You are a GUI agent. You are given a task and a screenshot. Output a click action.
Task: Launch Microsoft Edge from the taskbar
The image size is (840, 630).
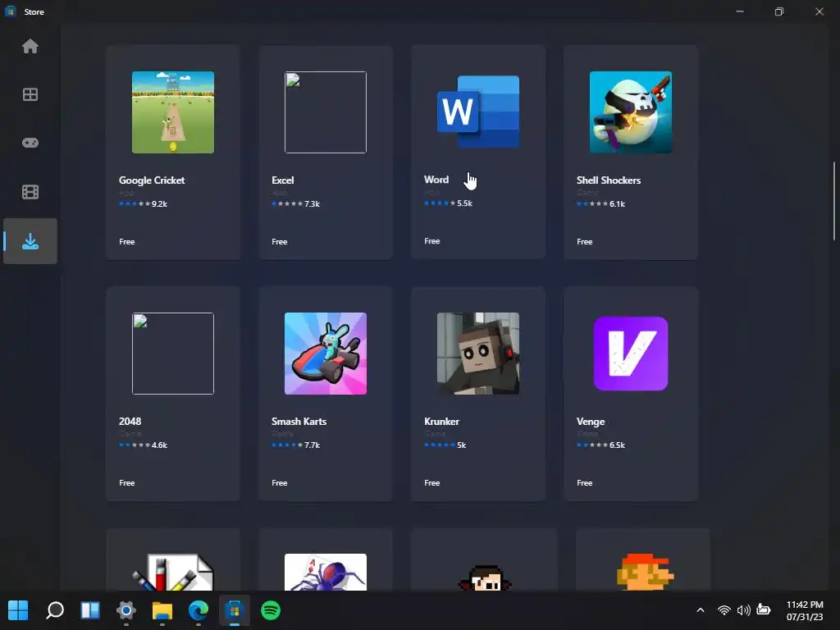pos(199,610)
